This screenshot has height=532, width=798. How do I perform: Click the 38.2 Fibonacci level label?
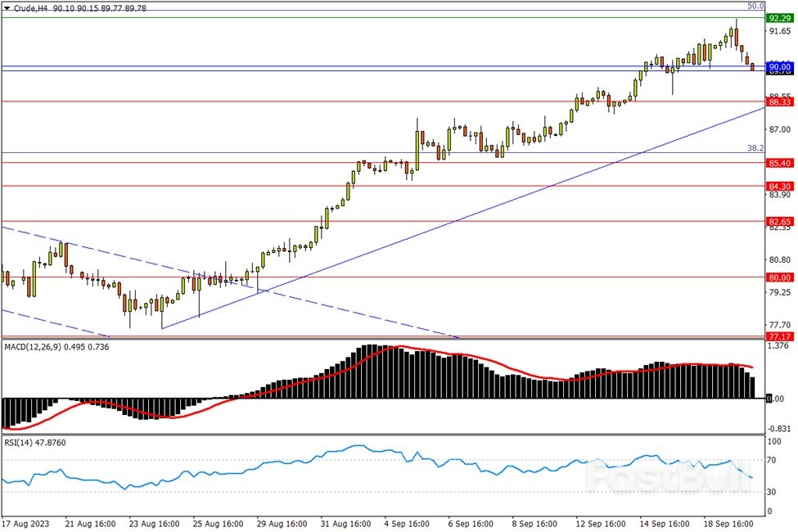(x=755, y=148)
